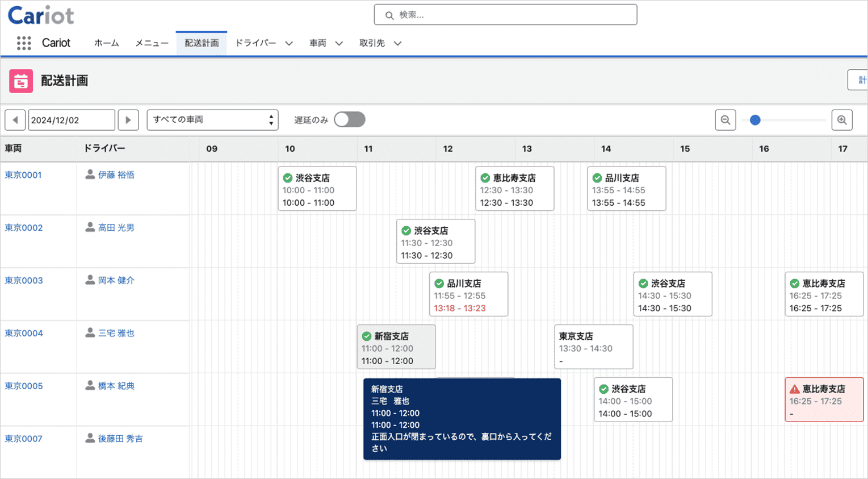Open the app launcher grid icon
The width and height of the screenshot is (868, 479).
(24, 43)
